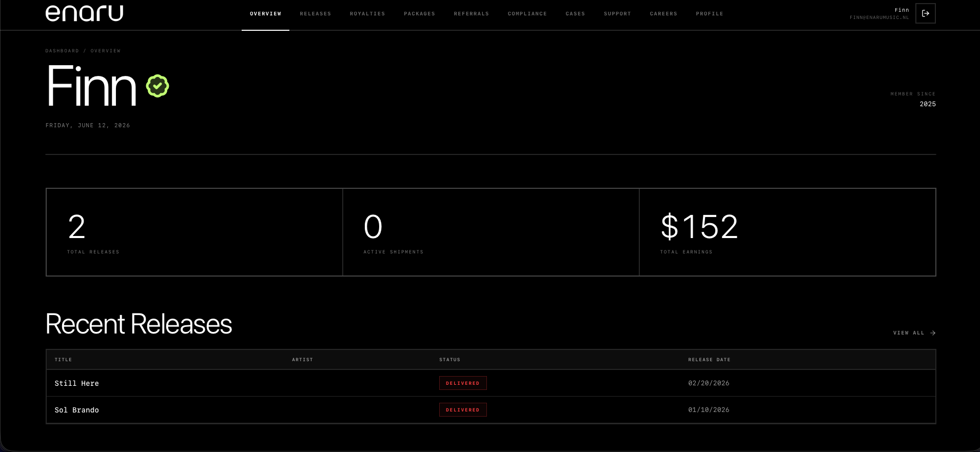
Task: Go to the Compliance tab
Action: (527, 14)
